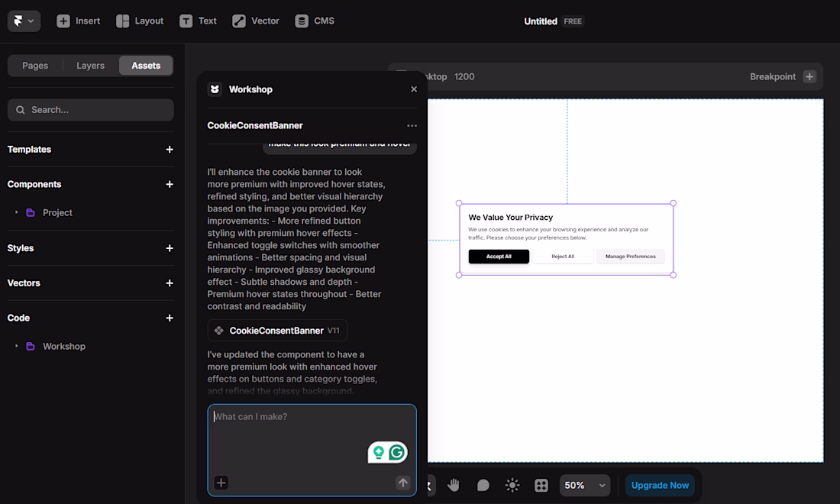
Task: Select the Project folder under Components
Action: (57, 212)
